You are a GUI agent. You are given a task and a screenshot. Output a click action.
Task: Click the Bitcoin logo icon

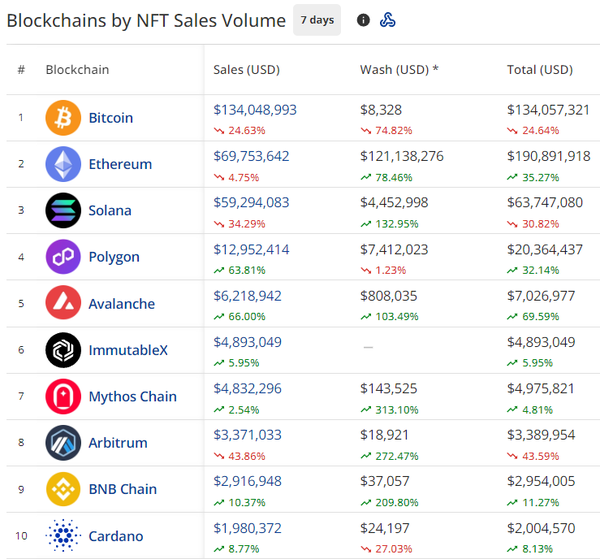(x=63, y=118)
